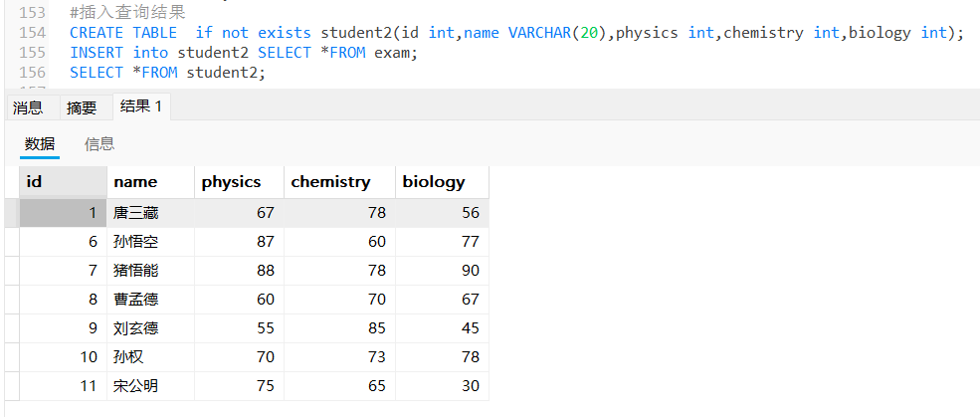Click row selector beside id 1

click(x=12, y=213)
